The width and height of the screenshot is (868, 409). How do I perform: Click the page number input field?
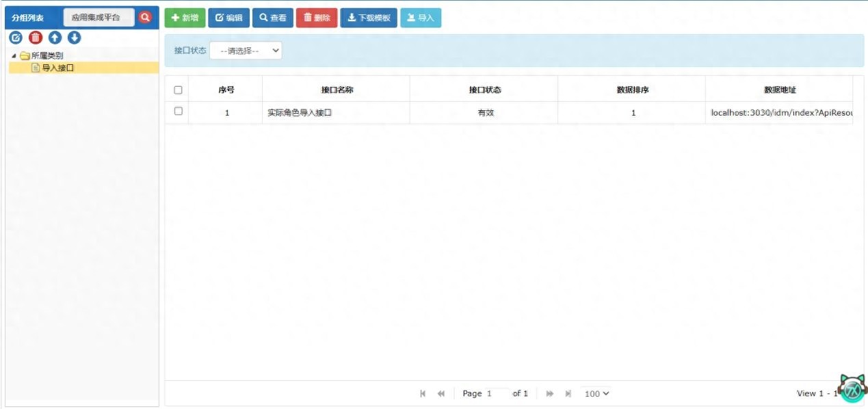[497, 394]
